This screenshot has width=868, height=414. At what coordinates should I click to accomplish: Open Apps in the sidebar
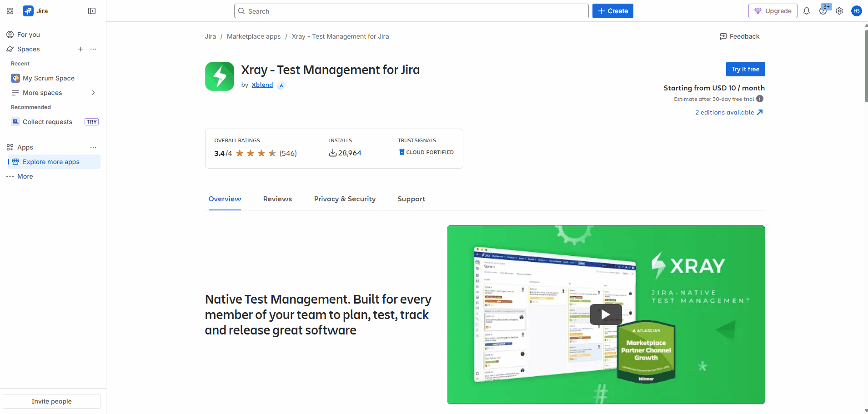[25, 147]
